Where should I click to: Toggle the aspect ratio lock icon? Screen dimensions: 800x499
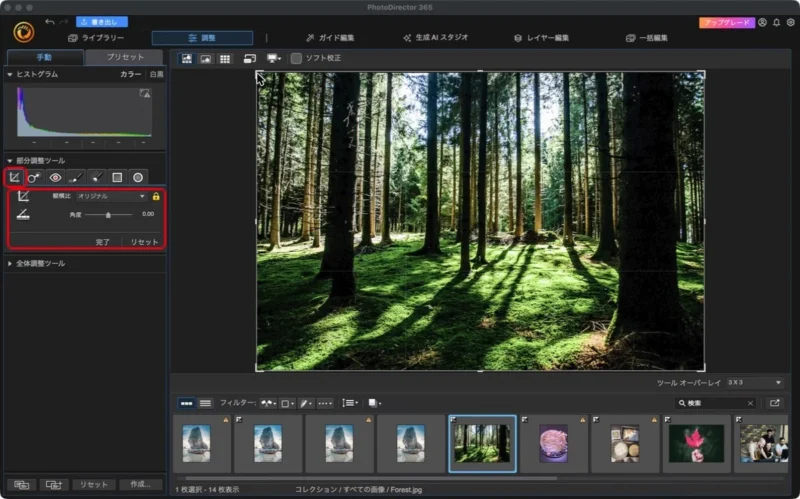pos(156,196)
